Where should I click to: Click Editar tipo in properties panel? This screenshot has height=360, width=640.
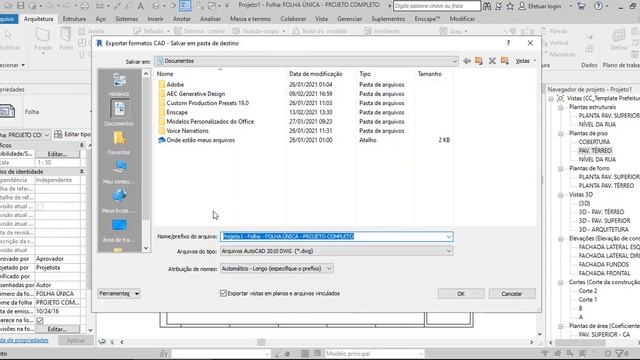pos(72,134)
